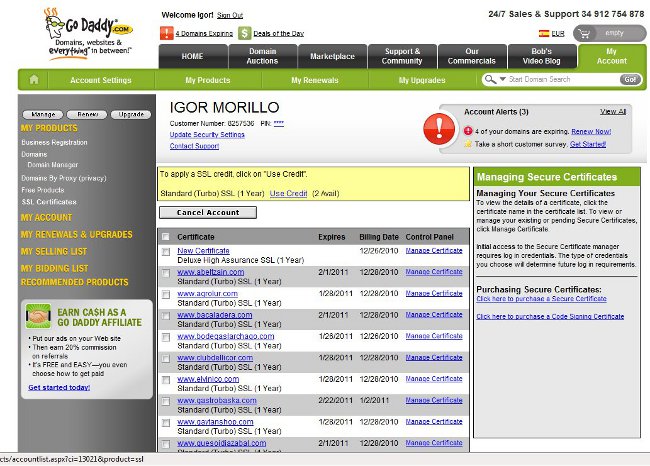Tick the checkbox for www.bacaladera.com
The width and height of the screenshot is (650, 466).
[166, 318]
